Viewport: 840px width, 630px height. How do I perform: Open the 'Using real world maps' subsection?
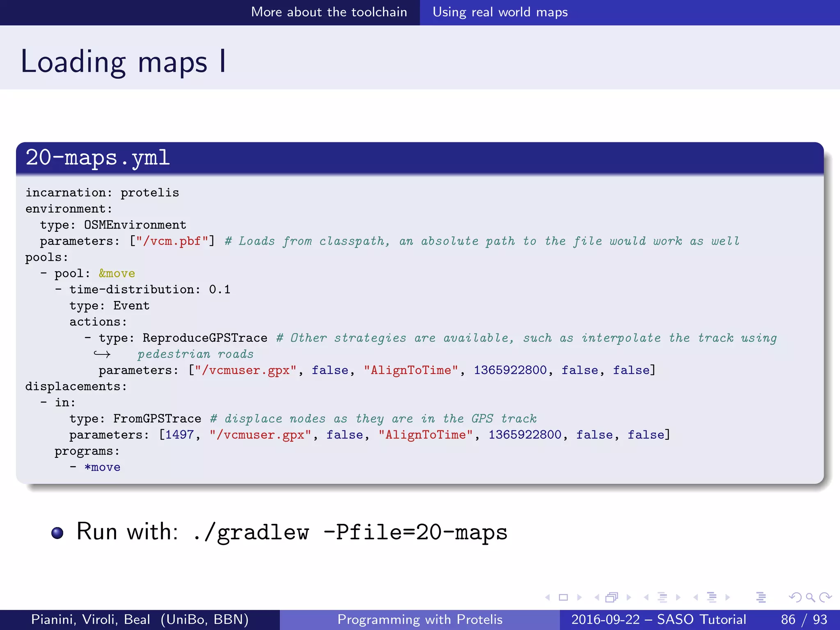click(500, 12)
